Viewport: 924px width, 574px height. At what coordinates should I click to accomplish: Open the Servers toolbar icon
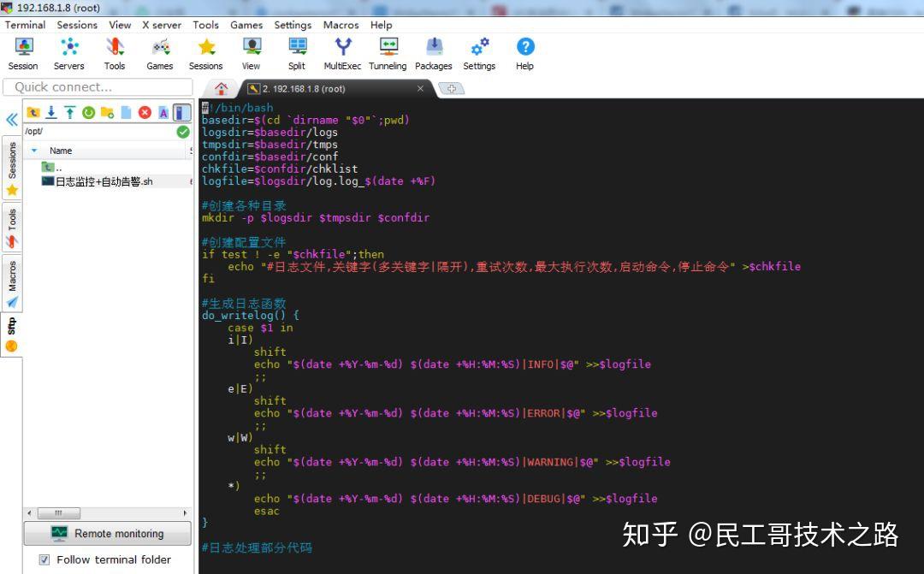pos(68,51)
